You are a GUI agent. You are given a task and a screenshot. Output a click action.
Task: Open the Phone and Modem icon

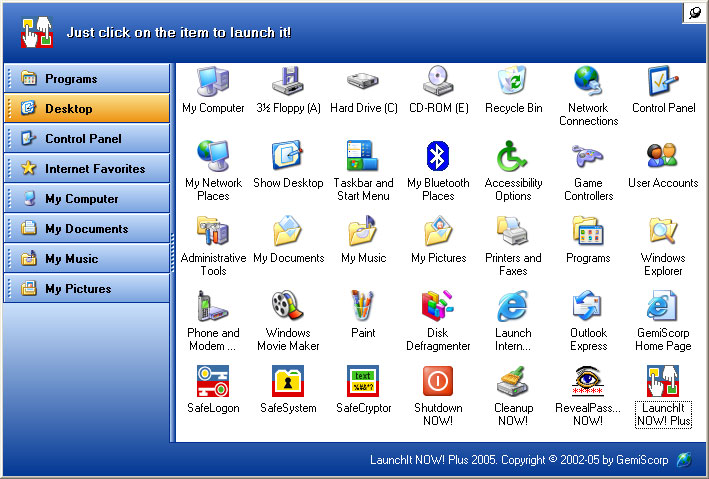[213, 306]
